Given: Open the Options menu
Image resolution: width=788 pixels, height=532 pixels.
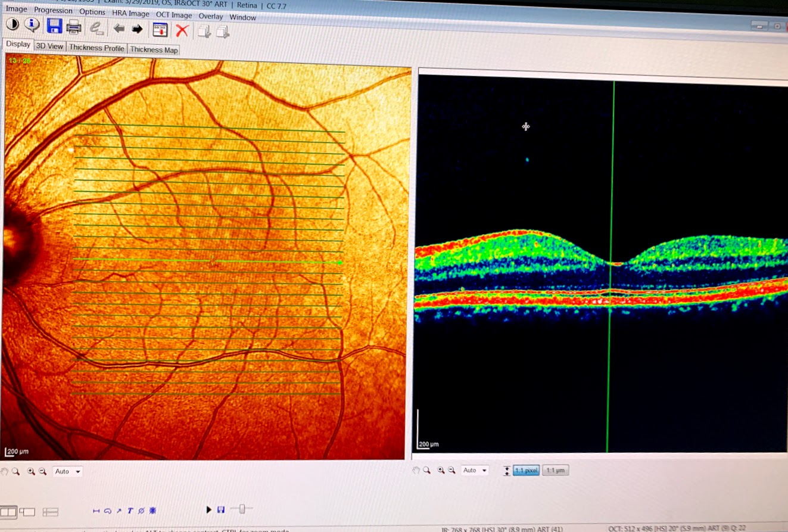Looking at the screenshot, I should [x=92, y=12].
